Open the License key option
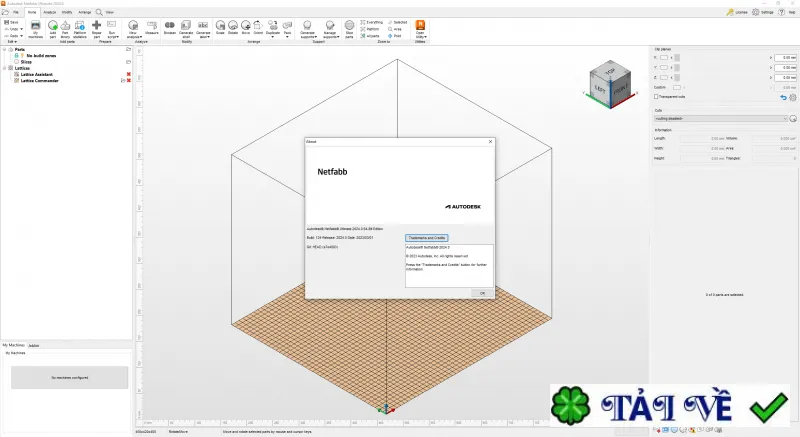Viewport: 800px width, 437px height. coord(737,12)
